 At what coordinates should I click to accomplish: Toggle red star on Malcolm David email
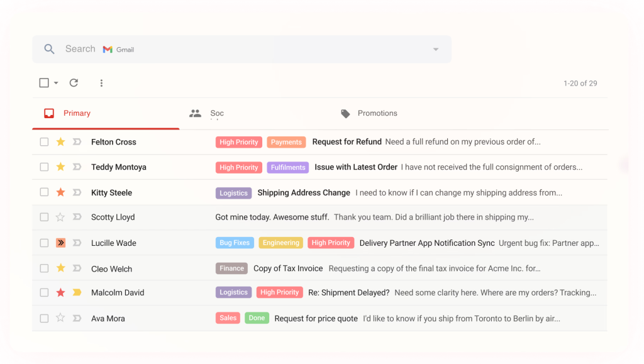(x=60, y=292)
